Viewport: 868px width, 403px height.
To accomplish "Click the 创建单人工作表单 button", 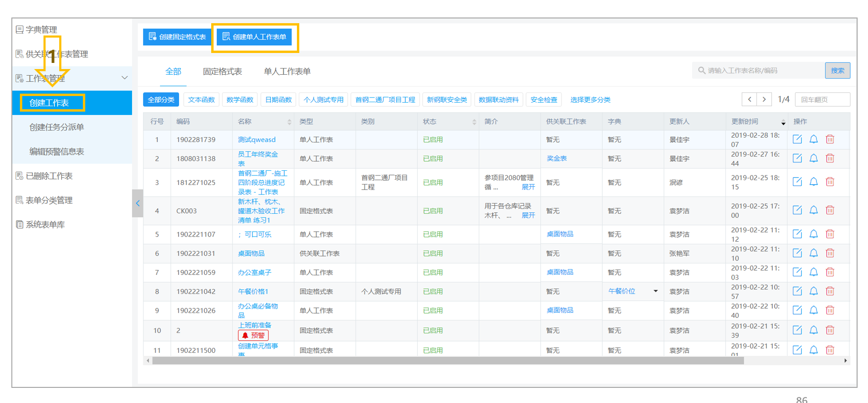I will (x=254, y=37).
